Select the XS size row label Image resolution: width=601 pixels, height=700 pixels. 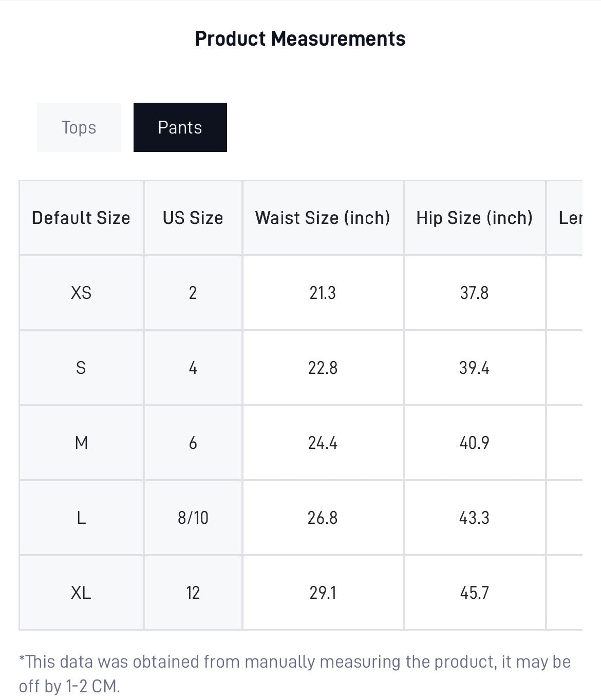81,293
